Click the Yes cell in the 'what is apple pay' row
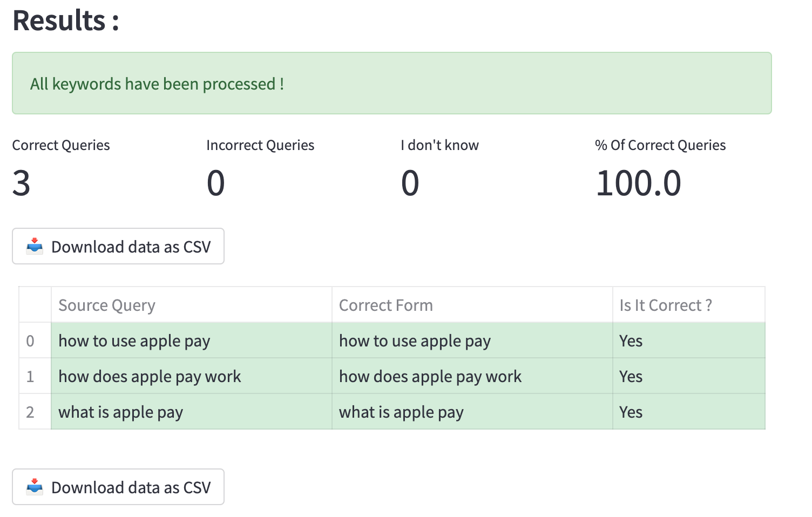Screen dimensions: 812x517 pyautogui.click(x=631, y=412)
